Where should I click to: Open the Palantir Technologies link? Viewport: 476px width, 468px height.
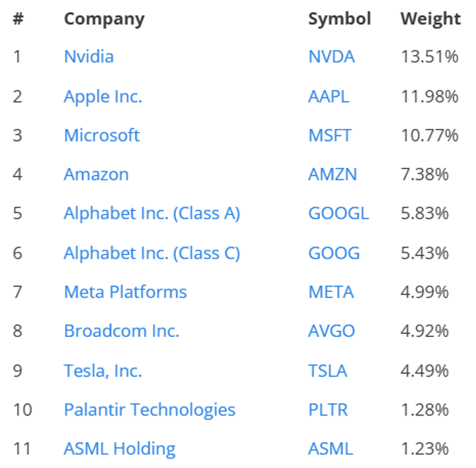149,410
